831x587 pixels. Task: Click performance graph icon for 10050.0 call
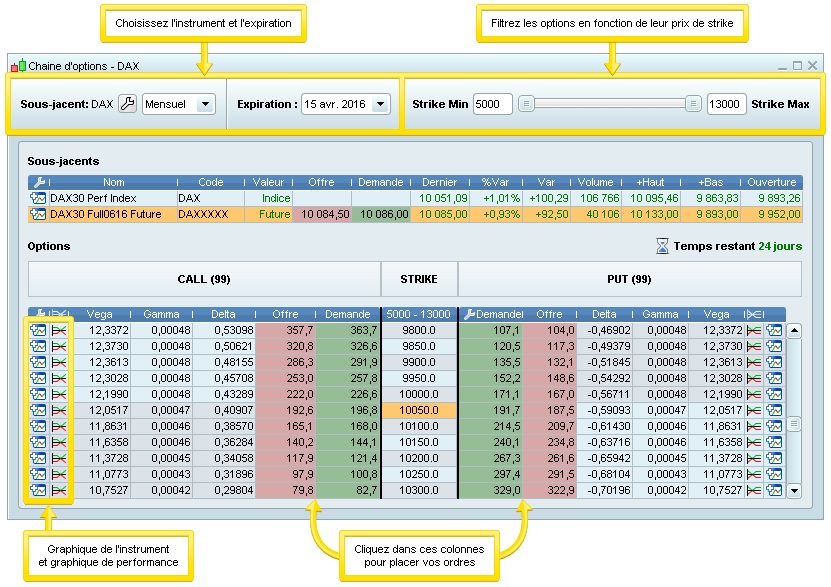tap(59, 410)
